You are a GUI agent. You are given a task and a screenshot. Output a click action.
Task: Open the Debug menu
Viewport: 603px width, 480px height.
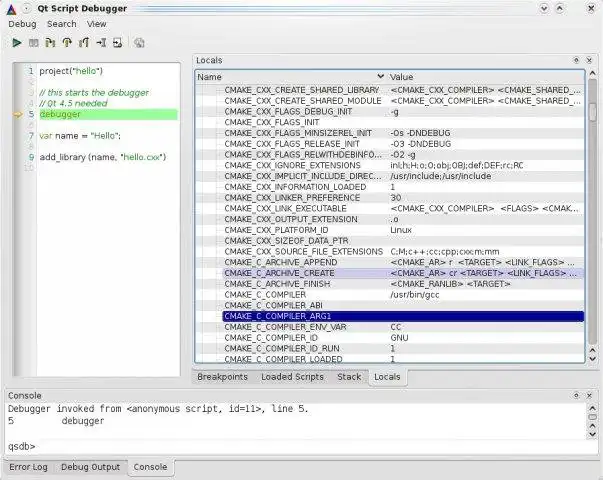pos(22,24)
